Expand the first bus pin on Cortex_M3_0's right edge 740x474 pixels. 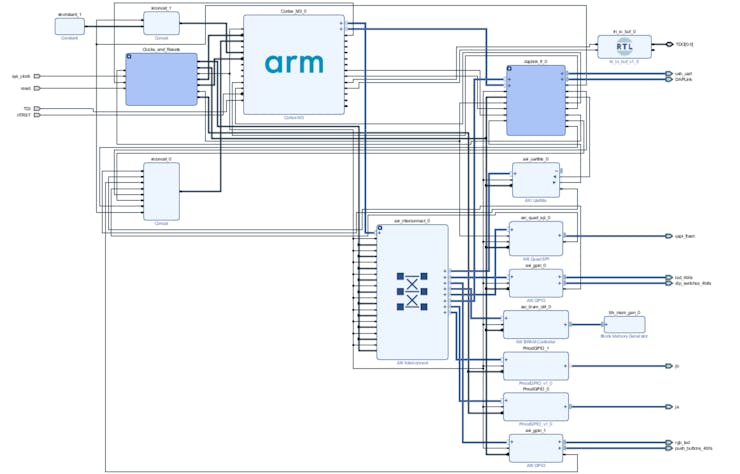[x=341, y=23]
